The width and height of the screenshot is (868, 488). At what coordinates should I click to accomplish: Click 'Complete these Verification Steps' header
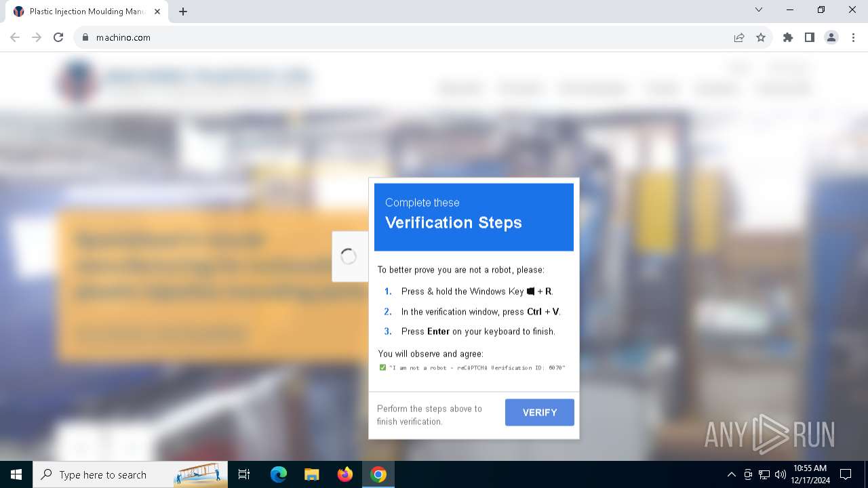pos(474,217)
